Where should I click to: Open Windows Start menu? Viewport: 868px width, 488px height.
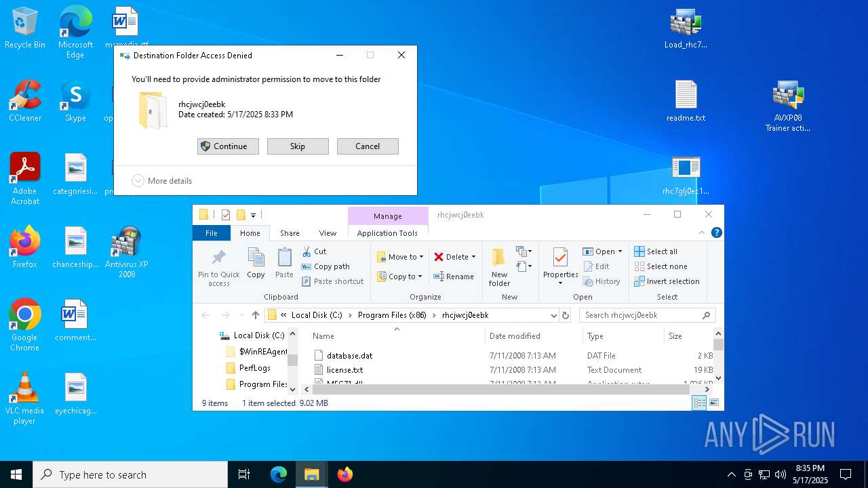16,474
